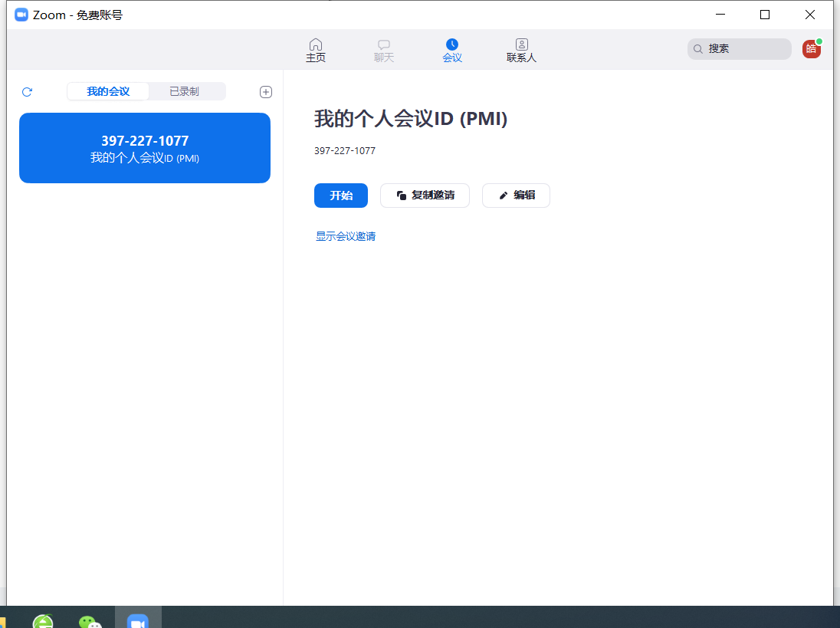Image resolution: width=840 pixels, height=628 pixels.
Task: Click the 397-227-1077 ID text in details
Action: [x=344, y=150]
